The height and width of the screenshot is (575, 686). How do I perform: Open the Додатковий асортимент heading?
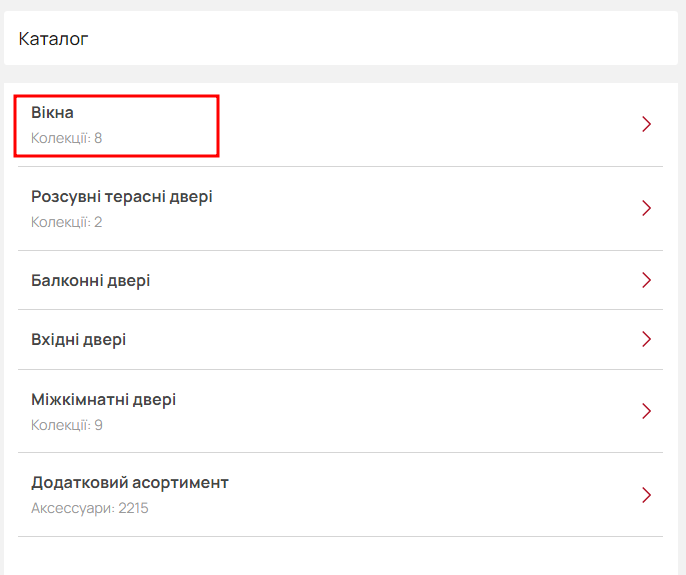click(x=130, y=483)
